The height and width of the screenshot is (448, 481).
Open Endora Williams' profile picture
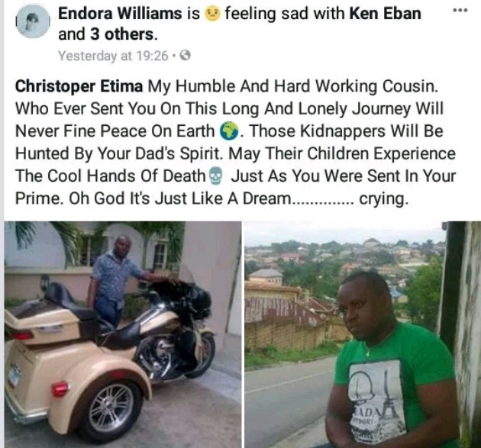point(33,21)
